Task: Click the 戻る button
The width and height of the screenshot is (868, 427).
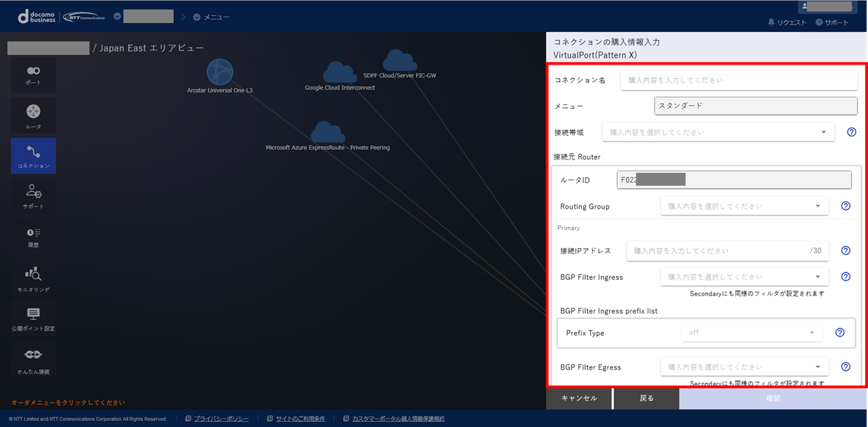Action: pos(646,399)
